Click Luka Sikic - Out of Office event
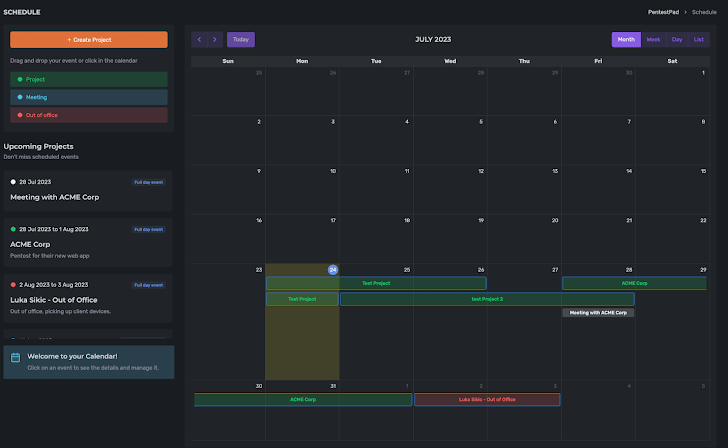This screenshot has height=448, width=728. (487, 400)
